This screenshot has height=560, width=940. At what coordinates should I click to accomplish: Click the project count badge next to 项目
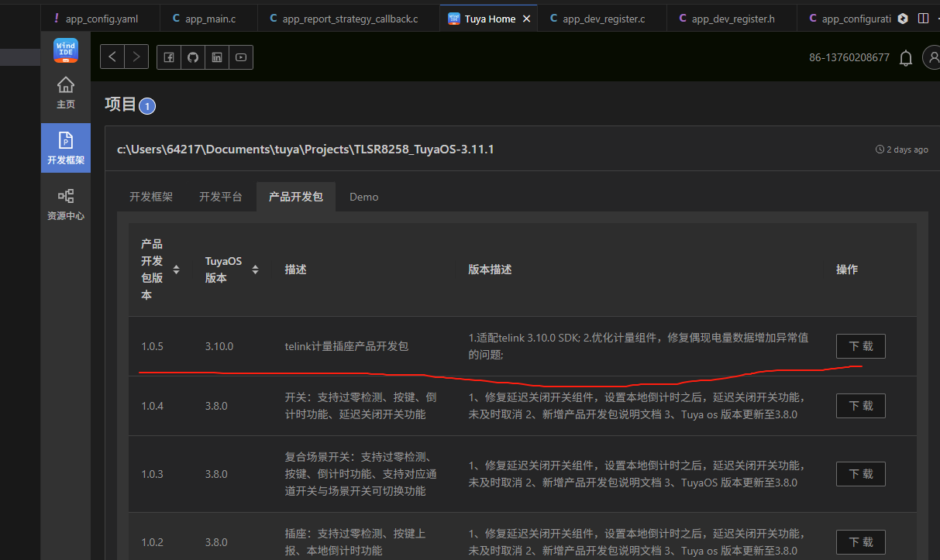(x=147, y=106)
